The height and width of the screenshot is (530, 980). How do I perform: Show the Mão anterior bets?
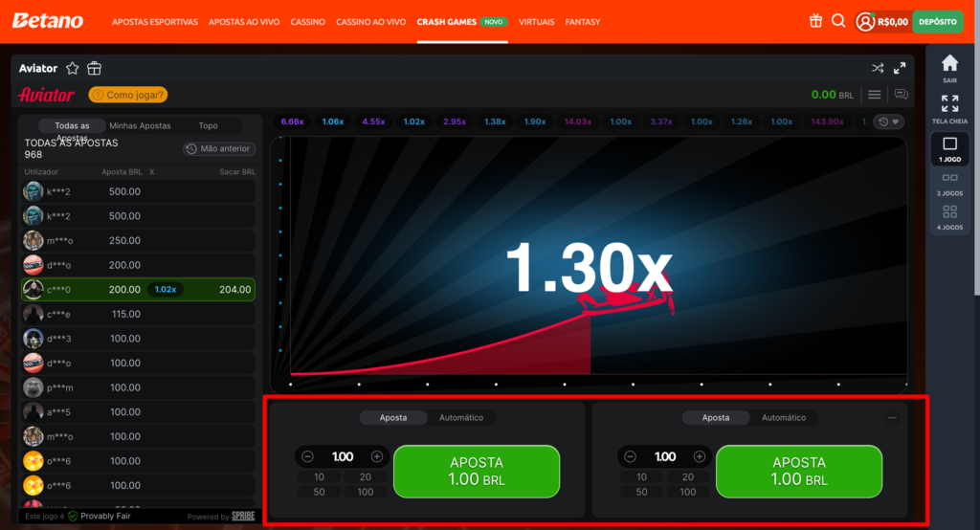(x=219, y=148)
